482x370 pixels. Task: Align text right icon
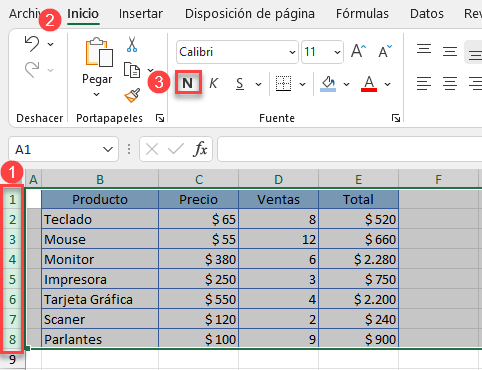point(475,83)
